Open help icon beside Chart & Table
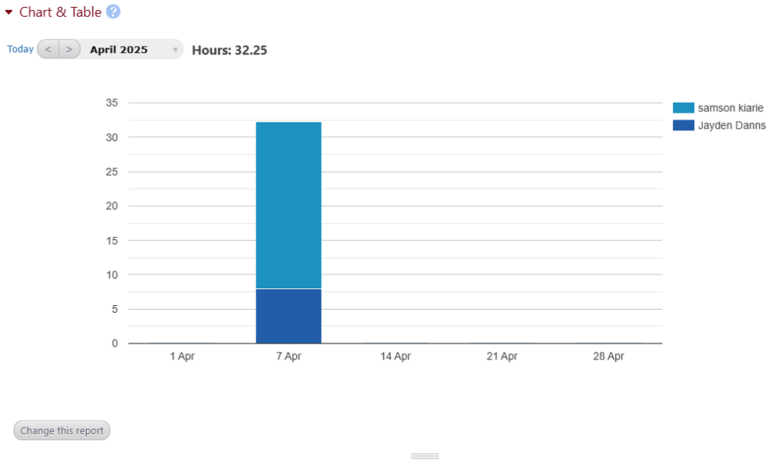 tap(113, 12)
